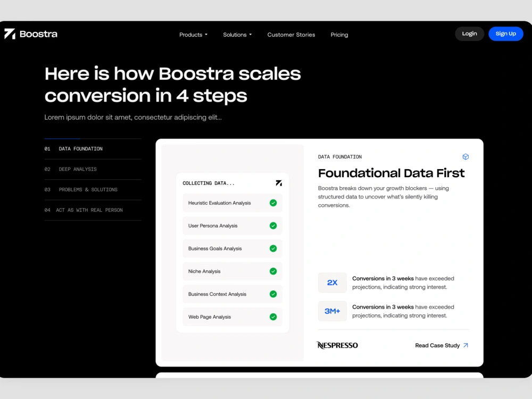Click green check for Web Page Analysis
The height and width of the screenshot is (399, 532).
[273, 317]
